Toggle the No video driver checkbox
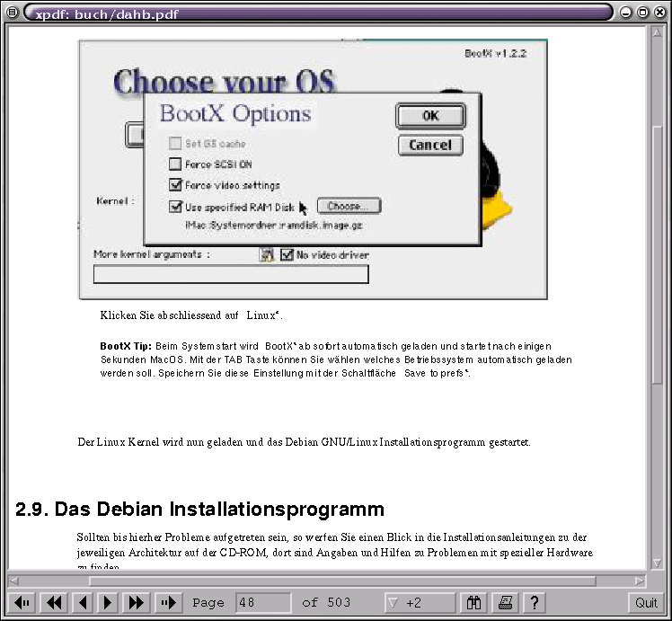The width and height of the screenshot is (672, 621). (x=287, y=254)
